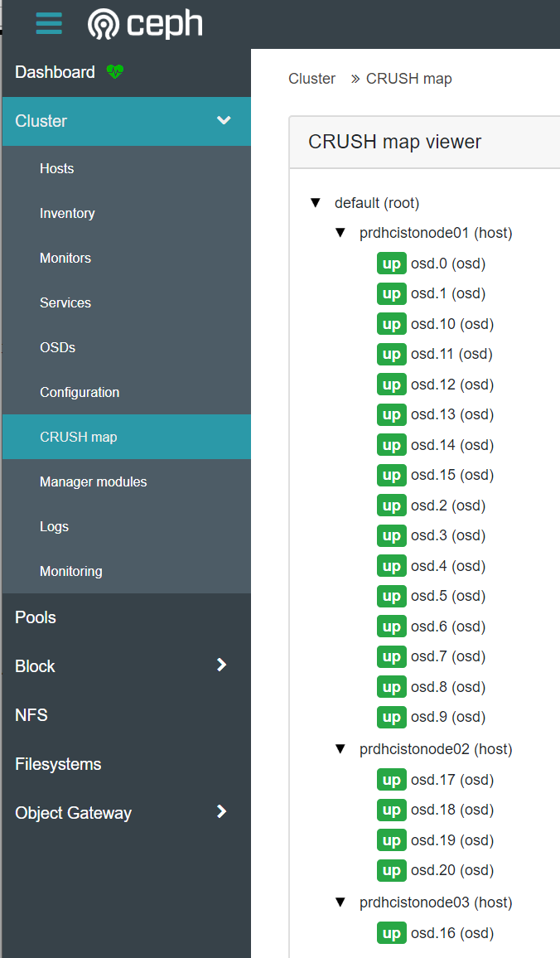Click the up badge next to osd.16
The image size is (560, 958).
click(392, 934)
